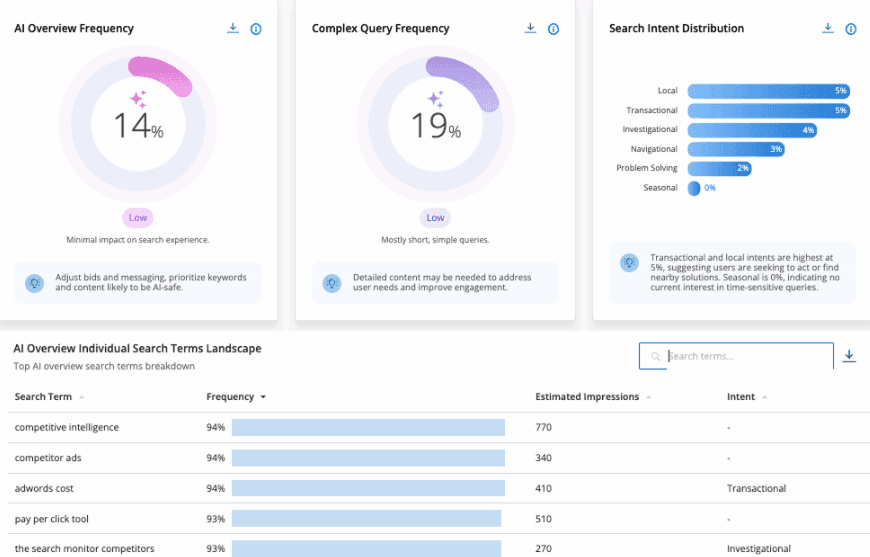Download the search terms landscape table
The image size is (870, 557).
click(849, 356)
